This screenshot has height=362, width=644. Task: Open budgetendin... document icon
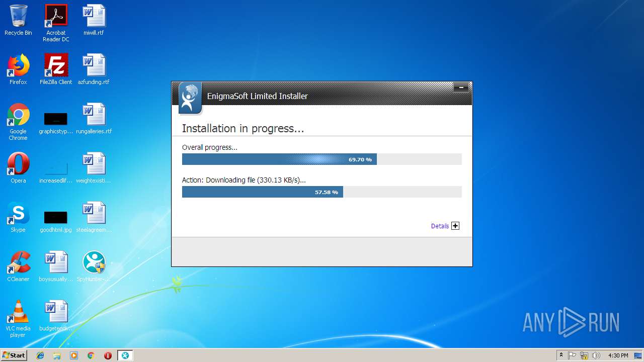click(56, 316)
